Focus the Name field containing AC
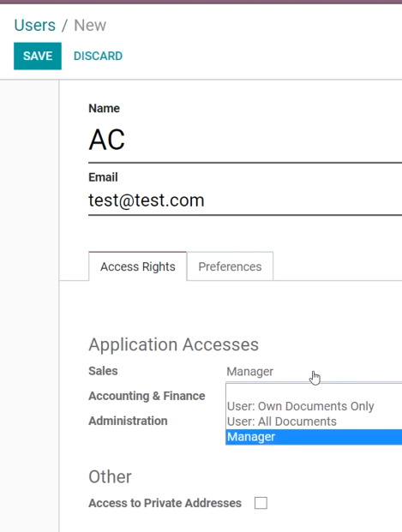 [245, 140]
